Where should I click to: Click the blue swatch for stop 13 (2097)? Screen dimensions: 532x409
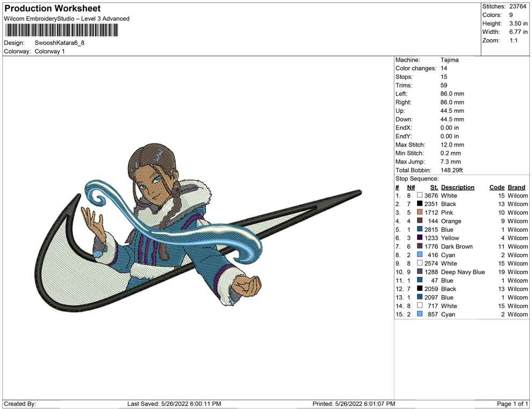tap(420, 297)
